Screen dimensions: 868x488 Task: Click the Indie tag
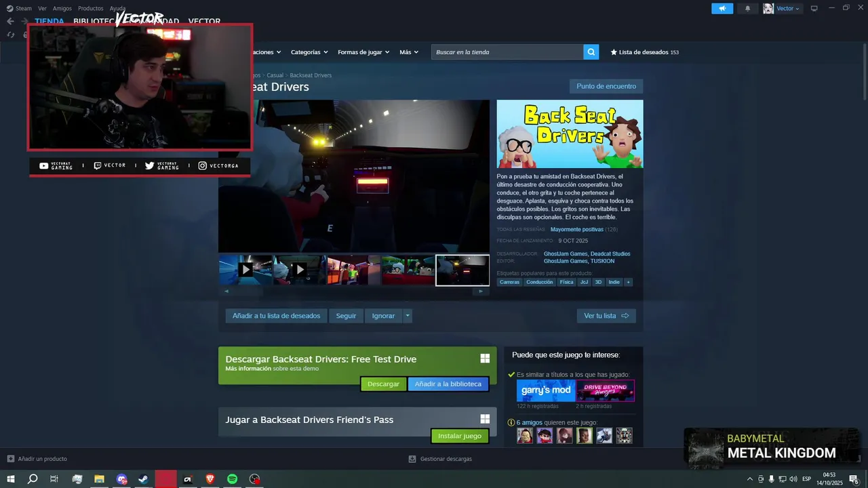click(x=614, y=282)
